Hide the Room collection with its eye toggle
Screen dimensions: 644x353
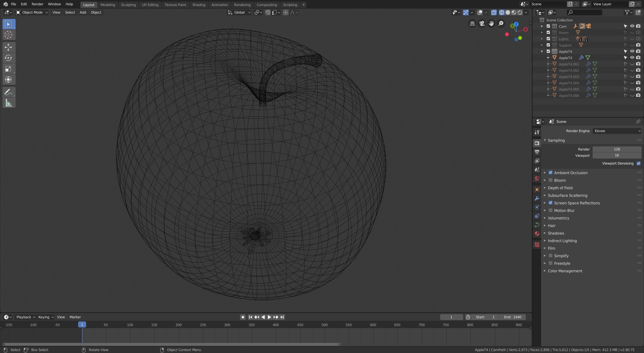pos(632,32)
